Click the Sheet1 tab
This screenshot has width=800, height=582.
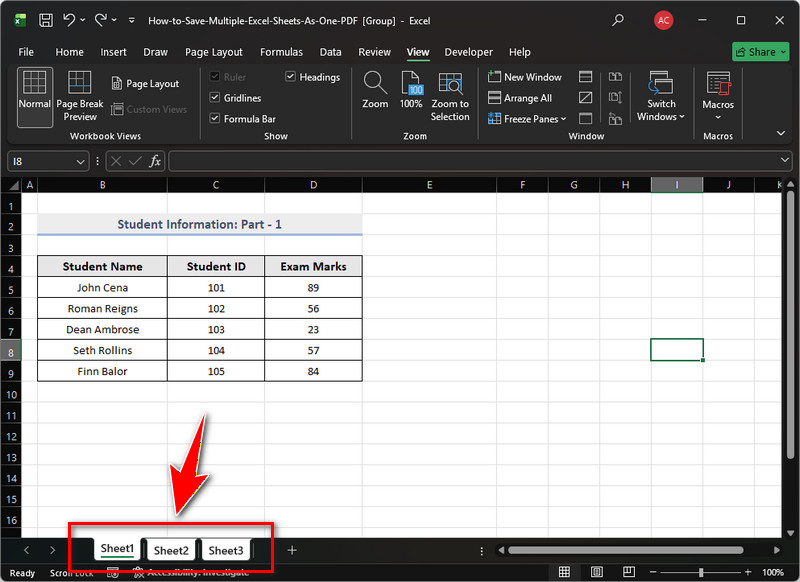pos(117,549)
